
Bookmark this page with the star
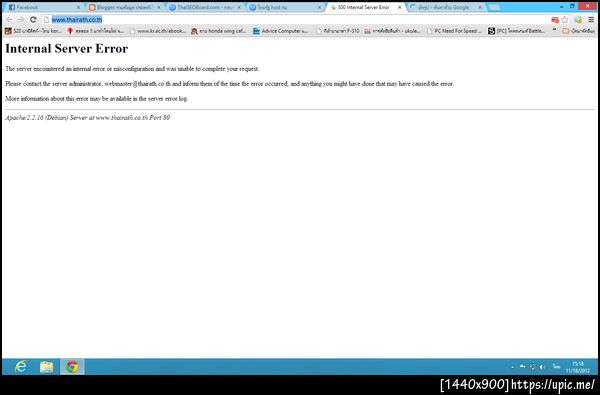(x=565, y=20)
